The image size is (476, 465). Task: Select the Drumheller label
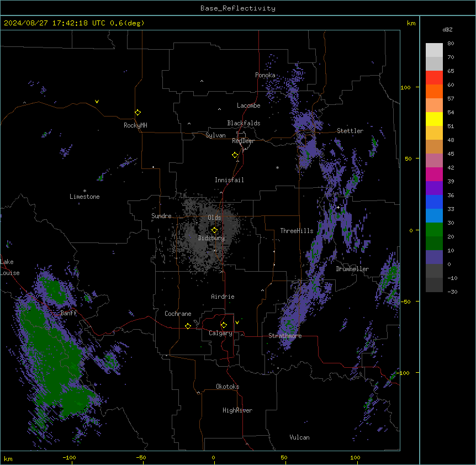click(x=352, y=269)
